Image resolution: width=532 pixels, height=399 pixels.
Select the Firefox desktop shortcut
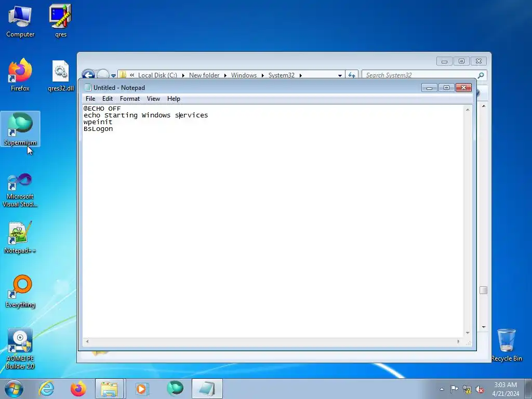pyautogui.click(x=20, y=75)
